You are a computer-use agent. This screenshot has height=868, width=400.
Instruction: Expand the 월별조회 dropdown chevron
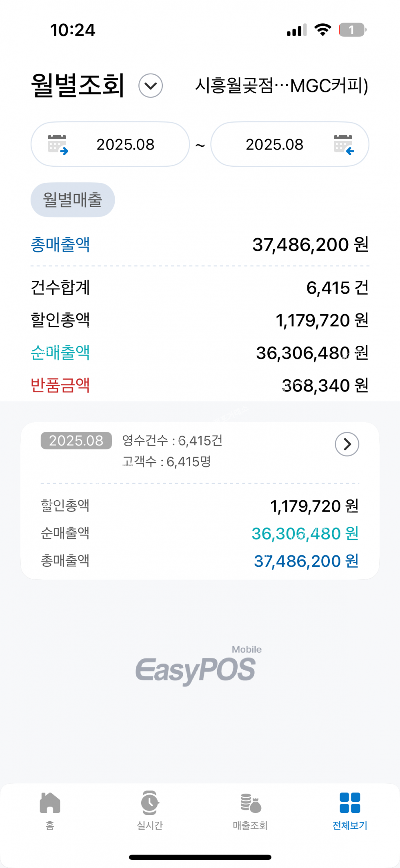[x=151, y=86]
